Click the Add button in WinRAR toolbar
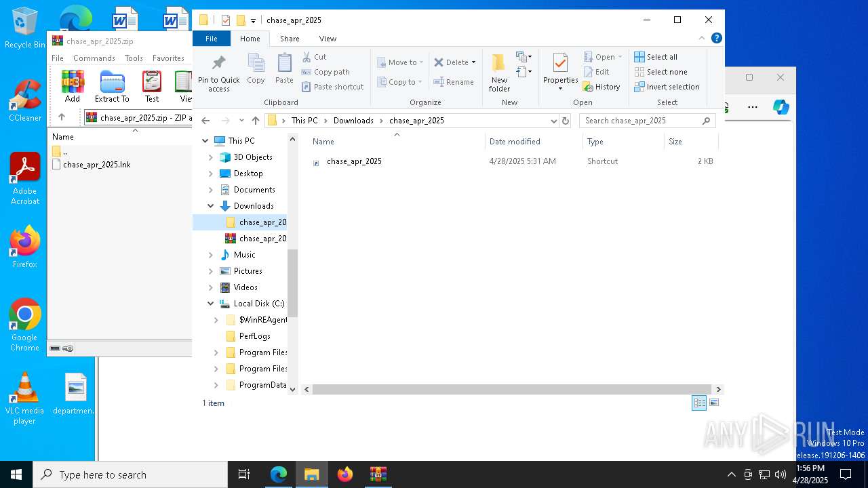868x488 pixels. click(x=73, y=86)
